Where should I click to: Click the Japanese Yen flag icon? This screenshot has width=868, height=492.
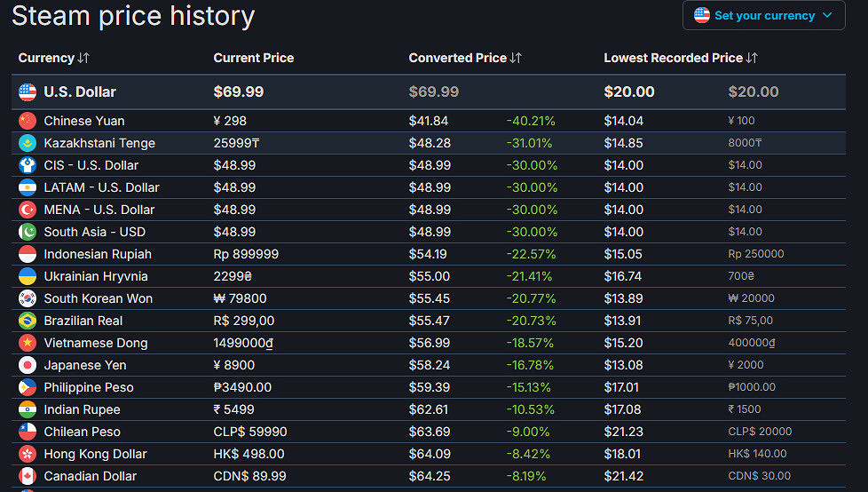coord(28,365)
